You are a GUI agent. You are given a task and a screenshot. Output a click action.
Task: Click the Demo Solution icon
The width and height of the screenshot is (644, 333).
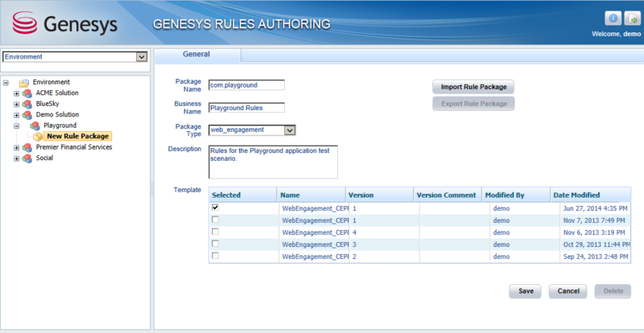(27, 114)
